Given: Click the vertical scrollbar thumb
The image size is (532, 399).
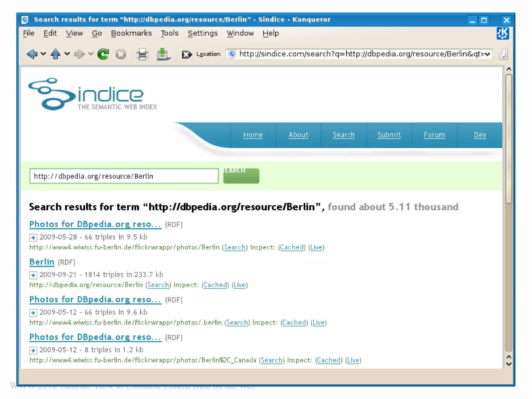Looking at the screenshot, I should pos(509,139).
